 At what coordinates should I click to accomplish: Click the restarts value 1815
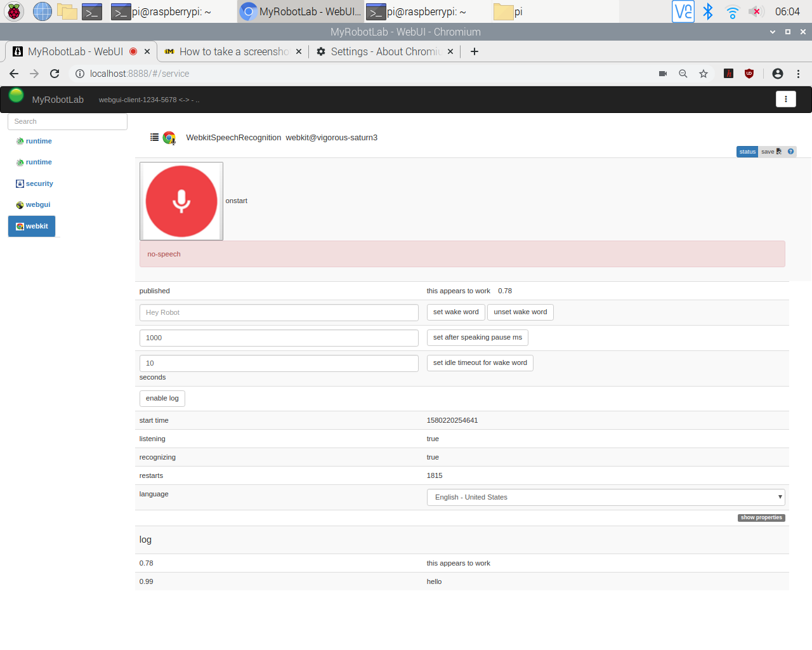coord(435,475)
